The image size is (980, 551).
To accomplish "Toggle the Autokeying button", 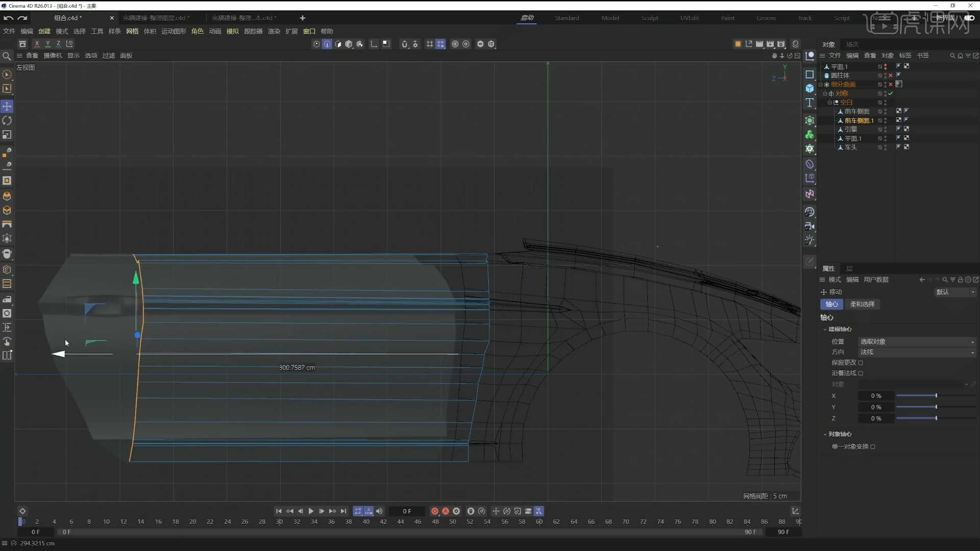I will click(446, 511).
